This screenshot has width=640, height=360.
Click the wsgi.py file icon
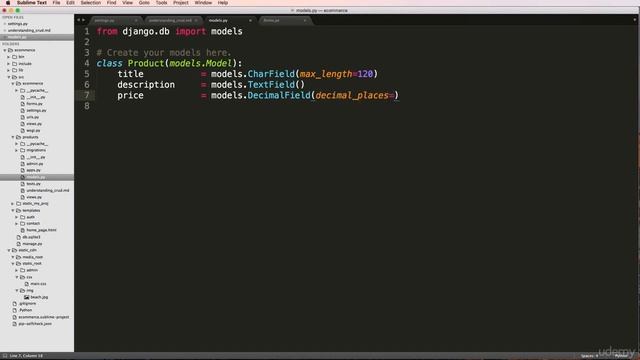pos(22,130)
